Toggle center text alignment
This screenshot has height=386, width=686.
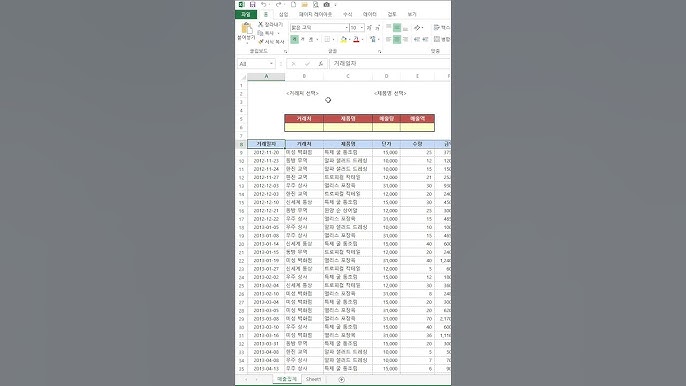pyautogui.click(x=397, y=39)
